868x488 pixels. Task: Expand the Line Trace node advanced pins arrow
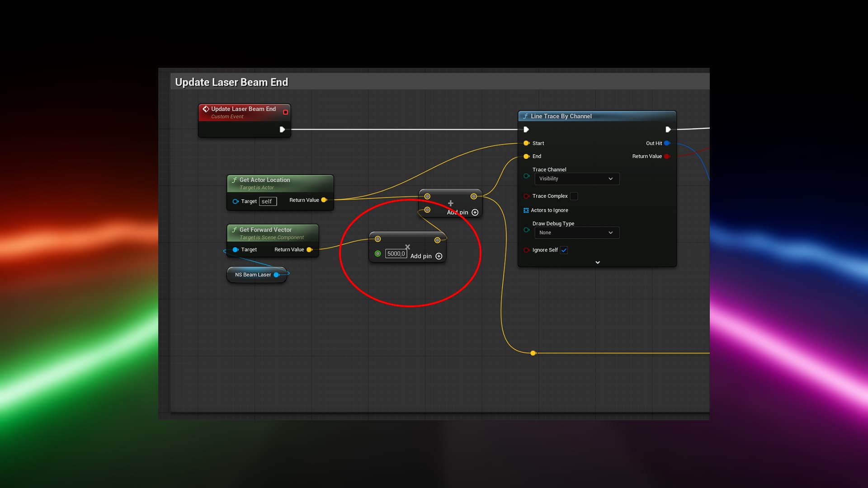click(598, 263)
